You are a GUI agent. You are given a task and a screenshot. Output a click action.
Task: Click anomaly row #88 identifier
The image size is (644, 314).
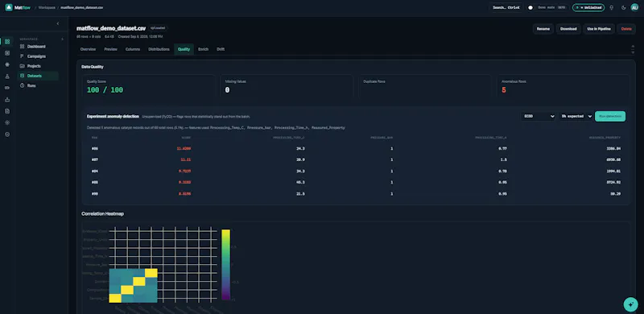95,182
